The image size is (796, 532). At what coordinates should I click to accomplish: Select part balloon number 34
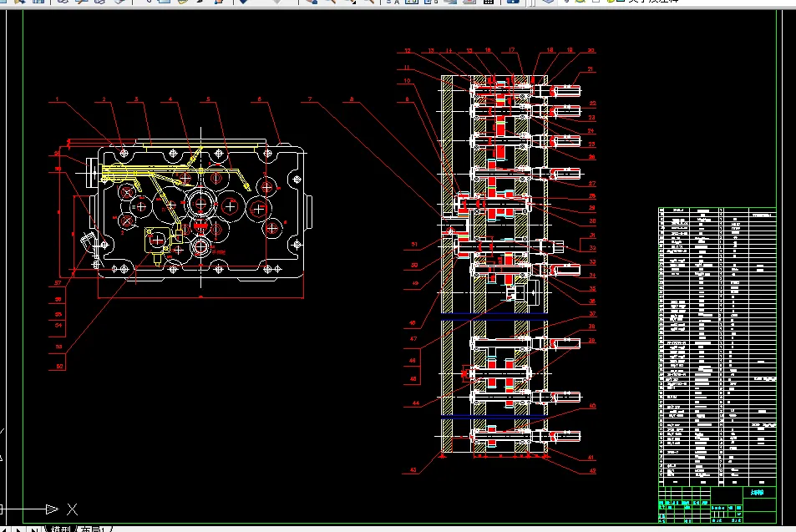[x=592, y=276]
